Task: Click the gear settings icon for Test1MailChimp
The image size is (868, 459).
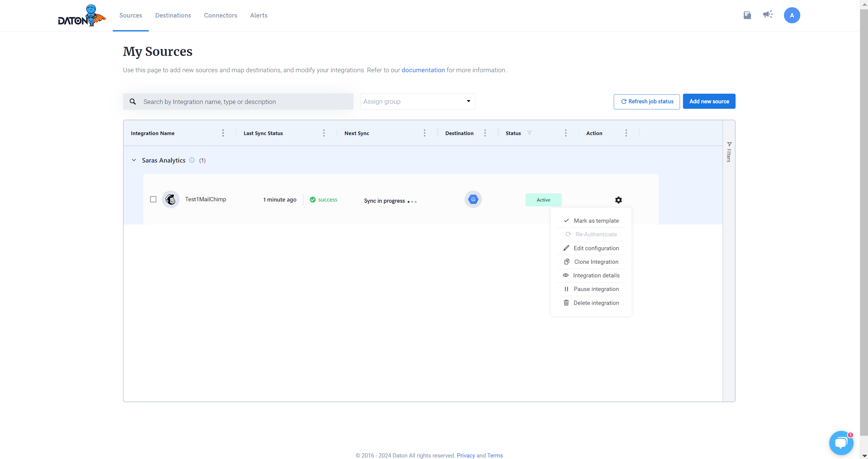Action: point(618,200)
